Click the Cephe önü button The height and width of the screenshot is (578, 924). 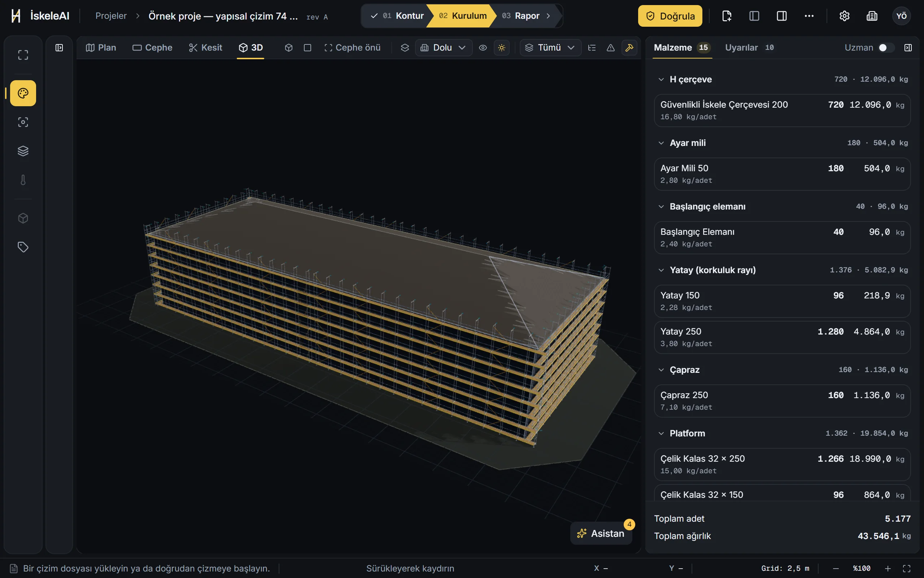click(352, 48)
